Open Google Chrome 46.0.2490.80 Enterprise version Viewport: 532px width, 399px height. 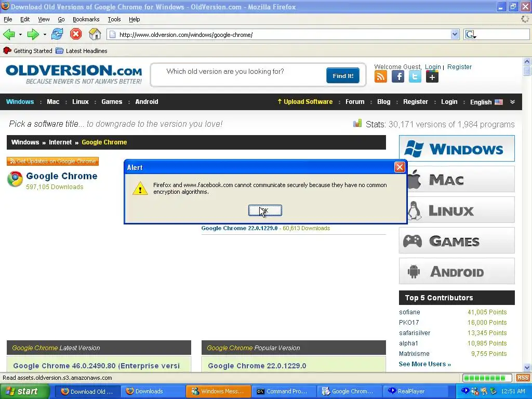96,366
